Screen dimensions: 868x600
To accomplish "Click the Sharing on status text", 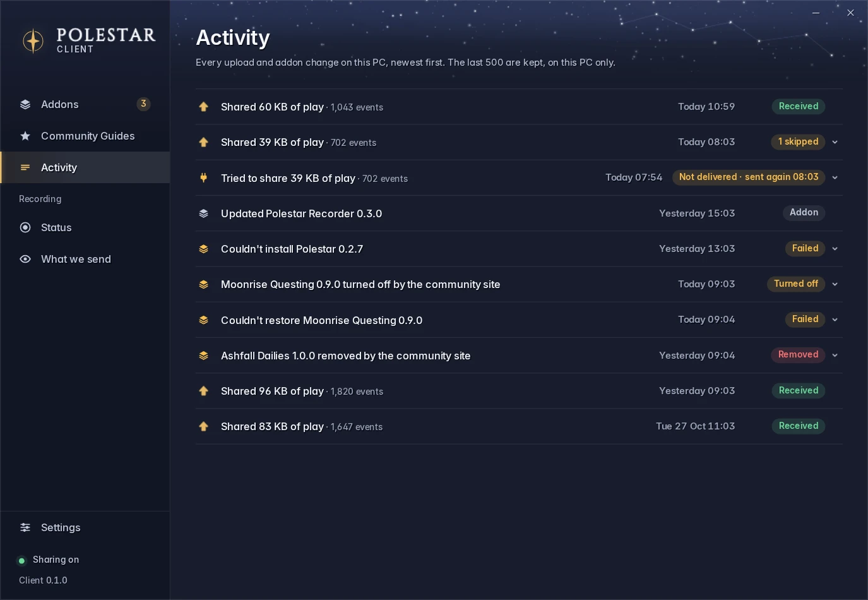I will pyautogui.click(x=56, y=560).
